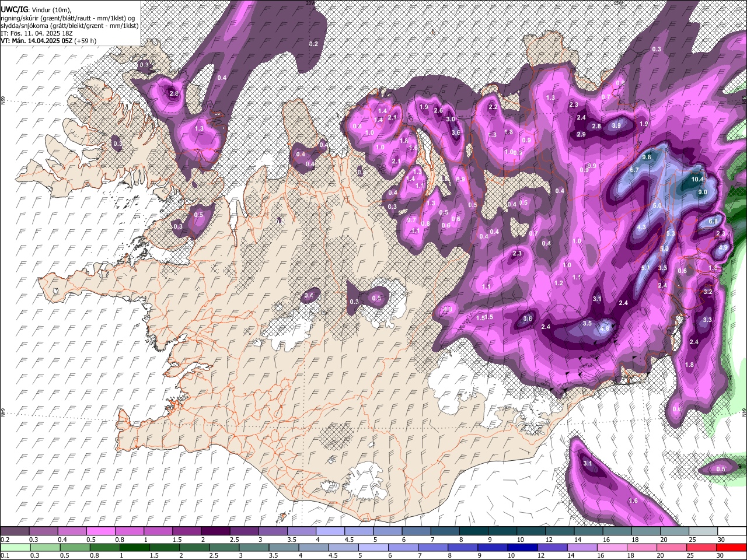This screenshot has width=747, height=560.
Task: Click the 4.8 value in the southeast
Action: 605,328
